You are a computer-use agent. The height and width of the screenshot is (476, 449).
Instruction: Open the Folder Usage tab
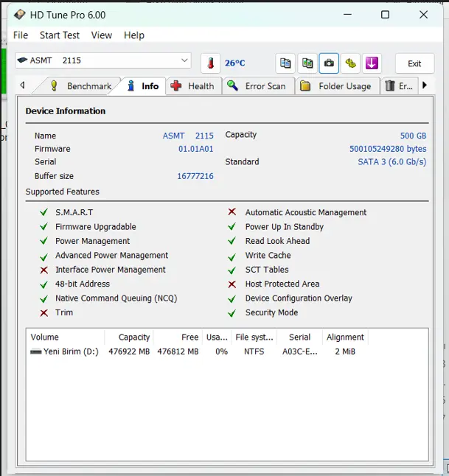click(337, 86)
